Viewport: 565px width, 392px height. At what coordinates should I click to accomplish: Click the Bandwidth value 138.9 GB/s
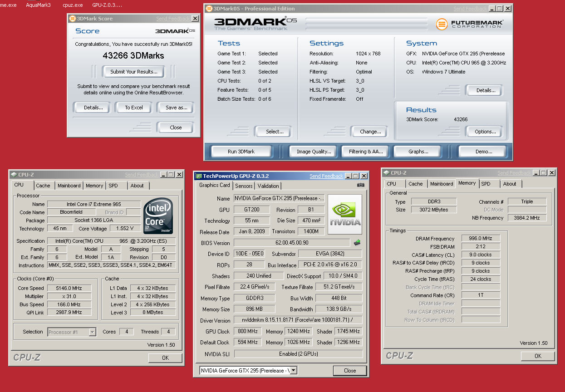pyautogui.click(x=339, y=309)
